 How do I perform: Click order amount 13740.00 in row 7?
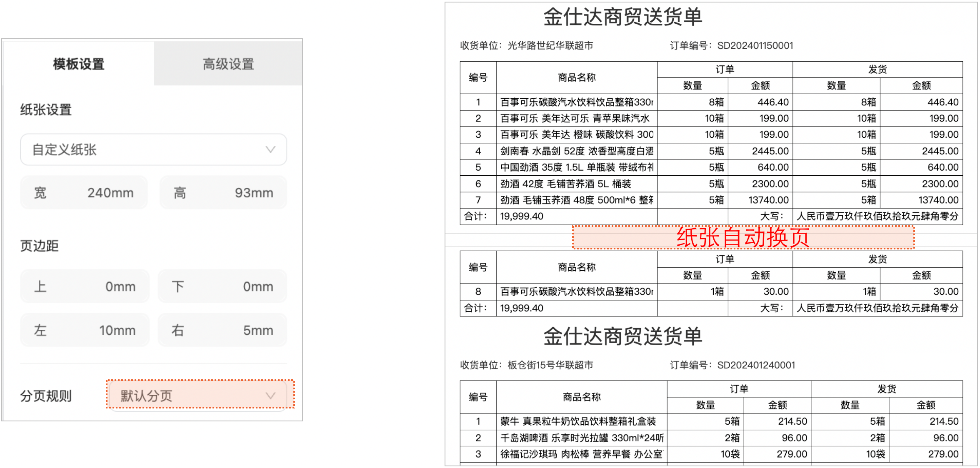pos(768,200)
